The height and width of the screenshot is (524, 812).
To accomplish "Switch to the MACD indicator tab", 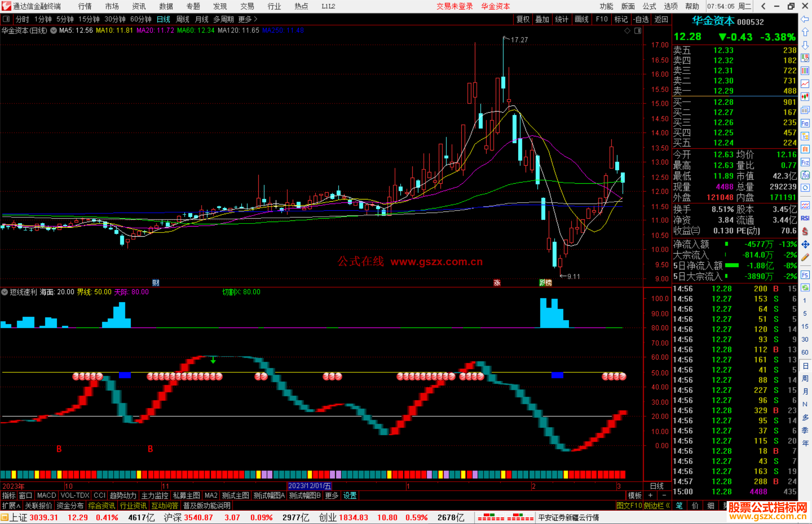I will click(x=46, y=495).
